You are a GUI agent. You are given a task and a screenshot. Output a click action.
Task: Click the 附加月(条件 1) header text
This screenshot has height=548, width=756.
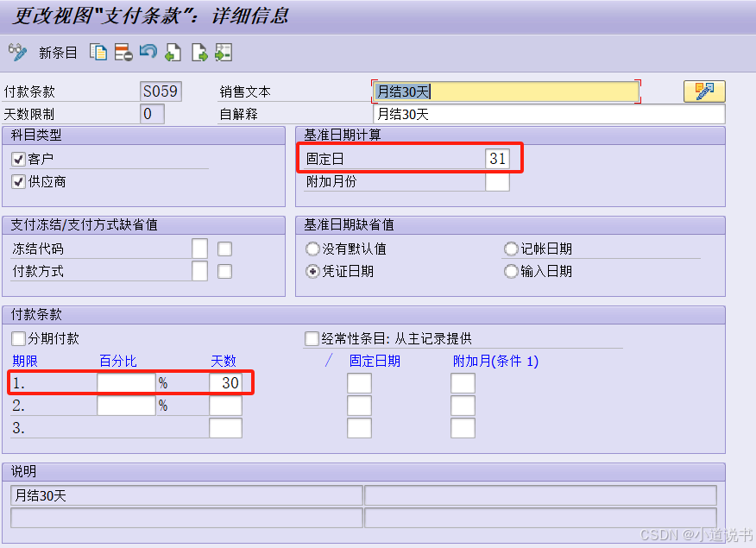click(495, 361)
